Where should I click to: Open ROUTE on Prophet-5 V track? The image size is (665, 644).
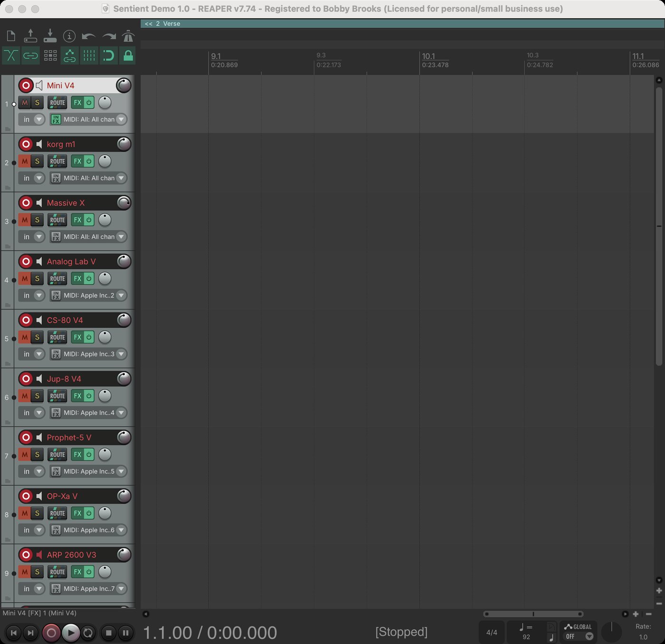(57, 455)
